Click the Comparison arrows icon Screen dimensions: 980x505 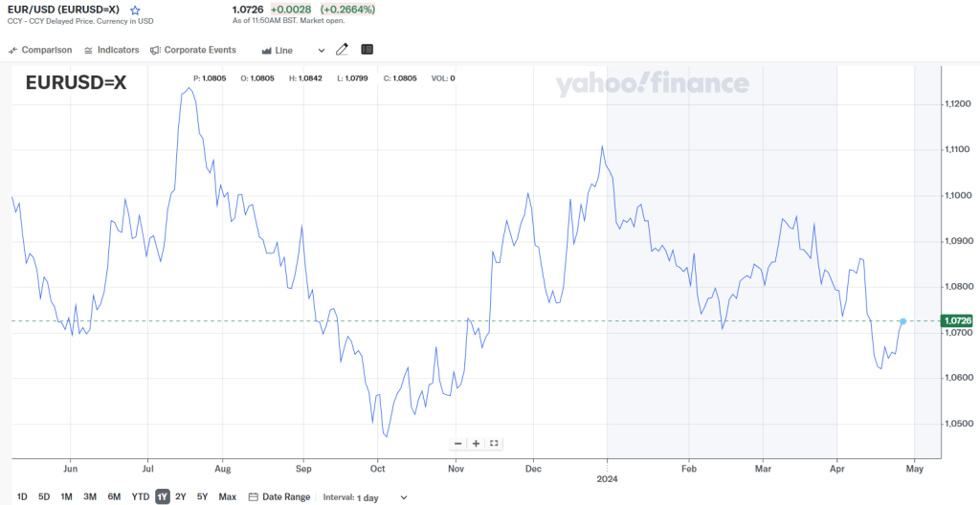[x=12, y=50]
